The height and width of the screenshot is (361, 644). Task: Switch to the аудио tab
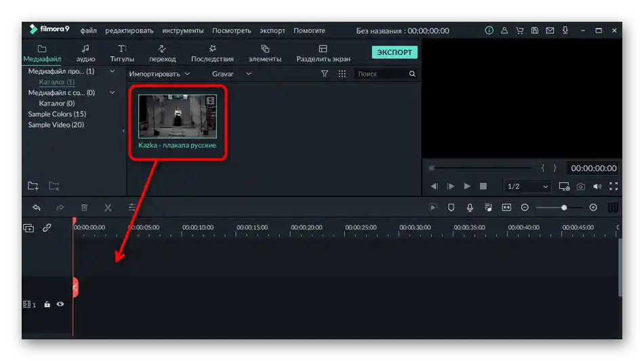85,54
